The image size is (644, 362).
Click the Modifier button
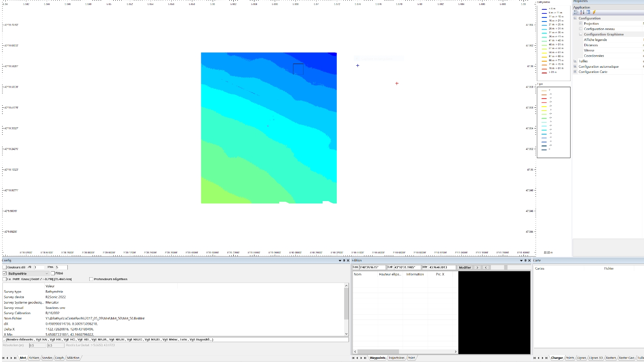[465, 268]
